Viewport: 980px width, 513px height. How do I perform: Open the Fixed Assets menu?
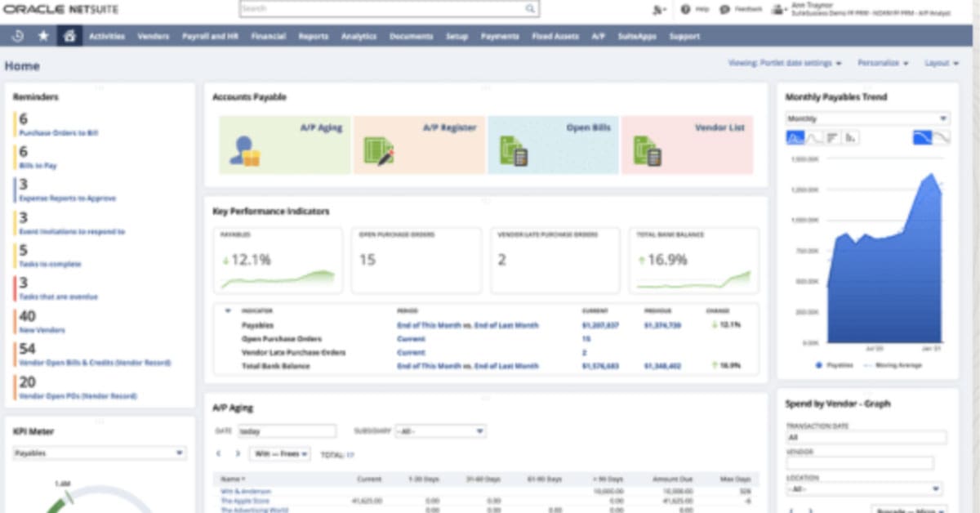click(555, 37)
